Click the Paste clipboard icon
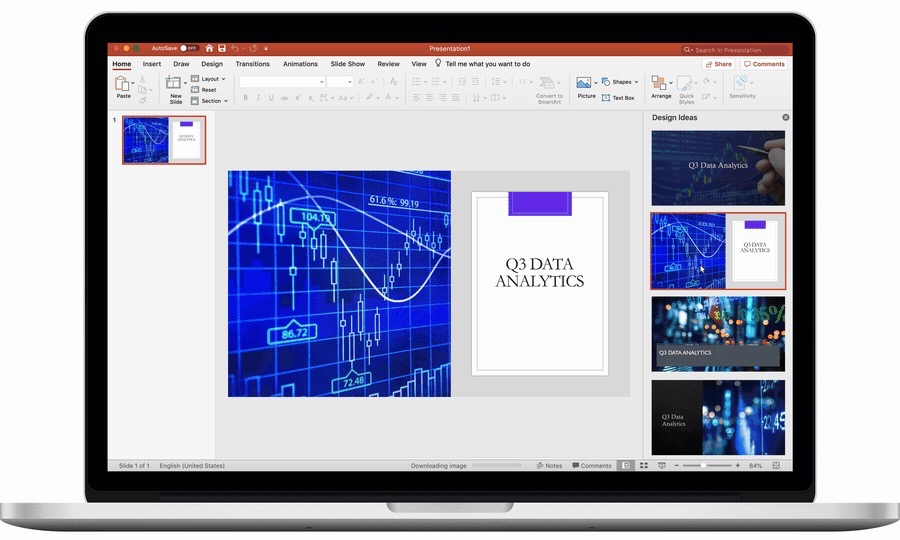The height and width of the screenshot is (540, 900). point(122,84)
